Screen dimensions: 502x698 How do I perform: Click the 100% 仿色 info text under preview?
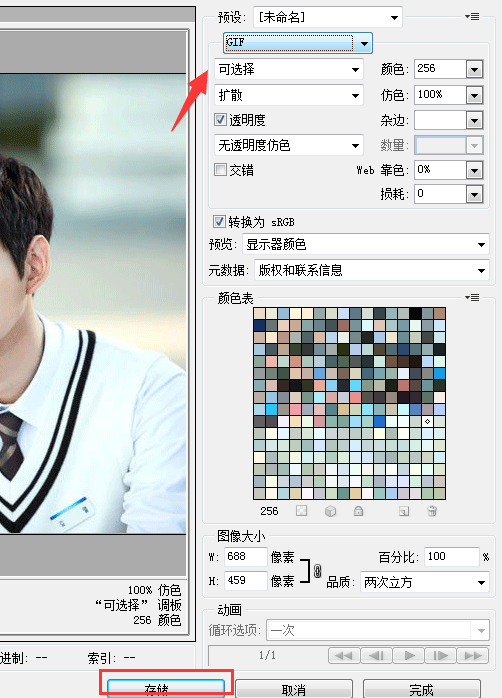point(154,590)
